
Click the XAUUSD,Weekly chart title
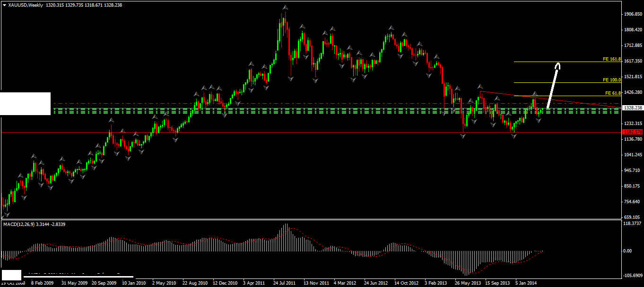25,5
